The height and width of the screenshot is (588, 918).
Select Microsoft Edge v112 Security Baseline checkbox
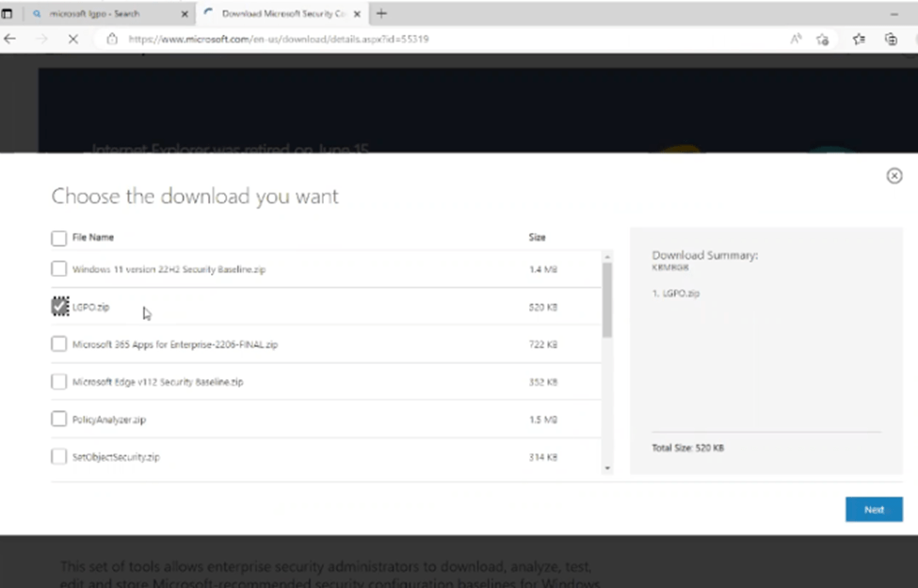coord(59,382)
